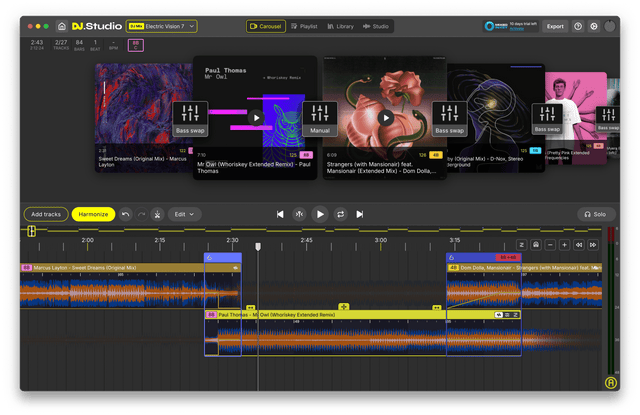Click the playhead marker on timeline ruler

pyautogui.click(x=257, y=246)
